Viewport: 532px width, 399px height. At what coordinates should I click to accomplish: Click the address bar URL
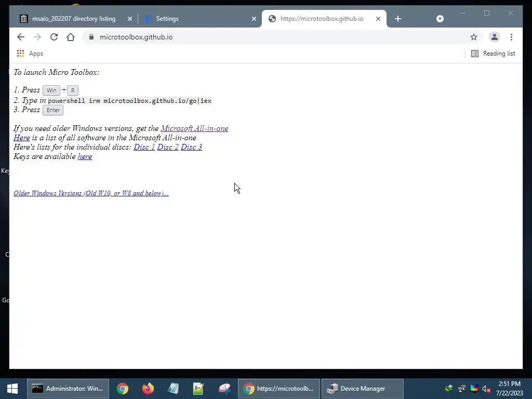pos(136,37)
